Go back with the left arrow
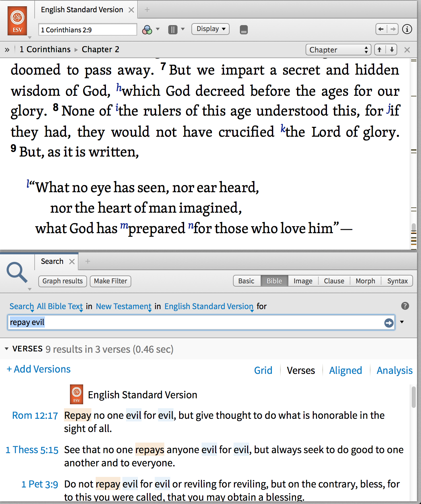This screenshot has height=504, width=421. 381,29
